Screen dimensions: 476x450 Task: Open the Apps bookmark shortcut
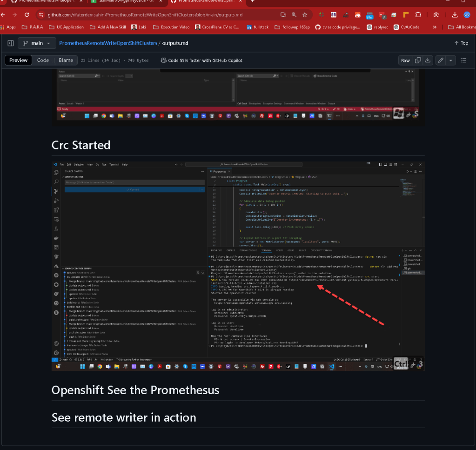pyautogui.click(x=8, y=27)
